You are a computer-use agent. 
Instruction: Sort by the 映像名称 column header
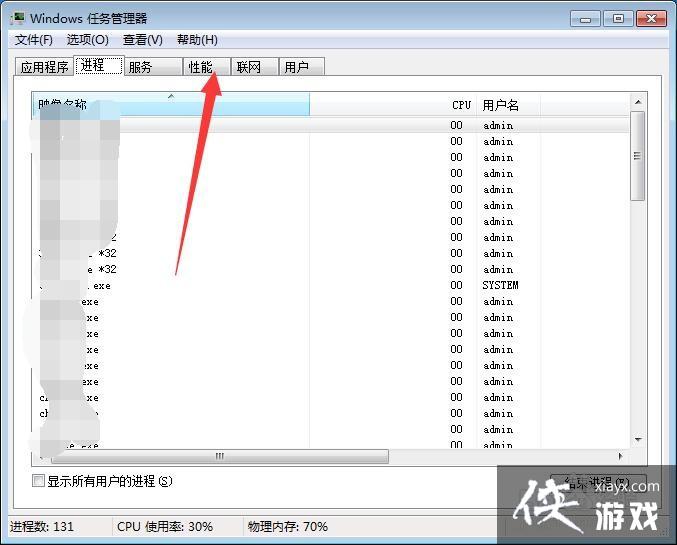tap(171, 105)
